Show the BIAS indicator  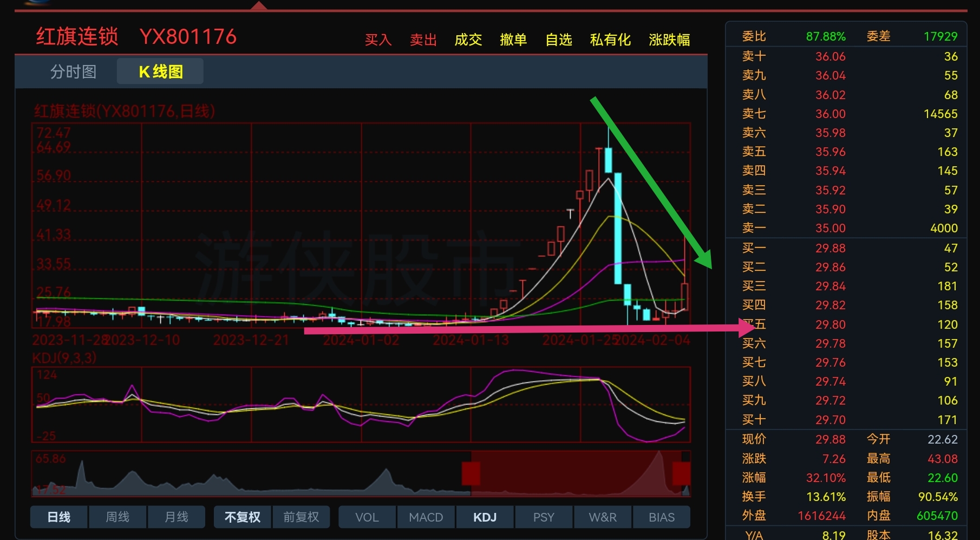point(662,517)
